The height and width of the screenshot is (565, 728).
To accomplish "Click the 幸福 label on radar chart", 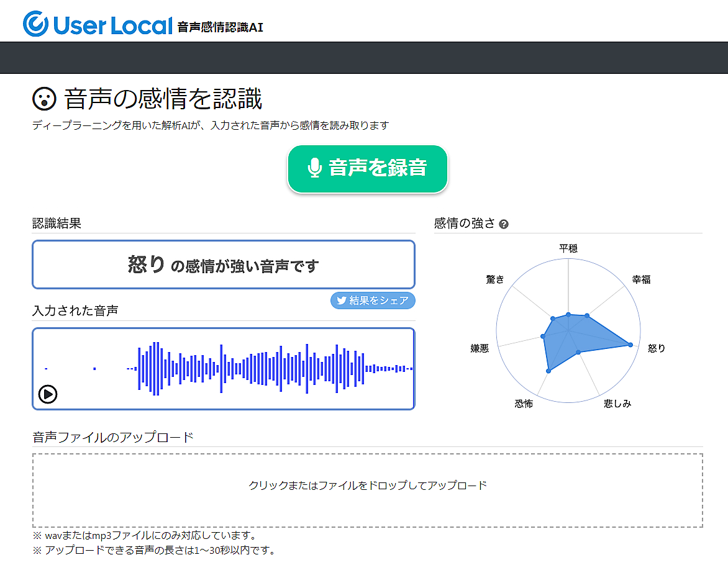I will pos(641,279).
